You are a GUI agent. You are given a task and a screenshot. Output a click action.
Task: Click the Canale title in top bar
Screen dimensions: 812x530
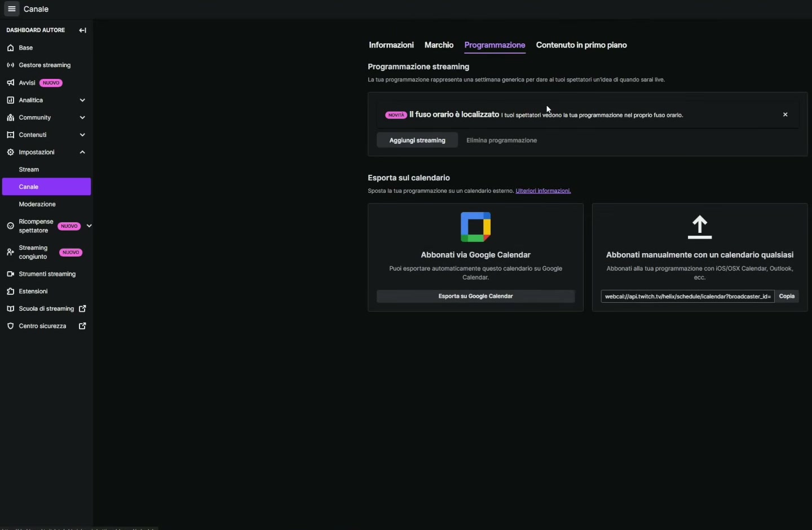(x=36, y=9)
